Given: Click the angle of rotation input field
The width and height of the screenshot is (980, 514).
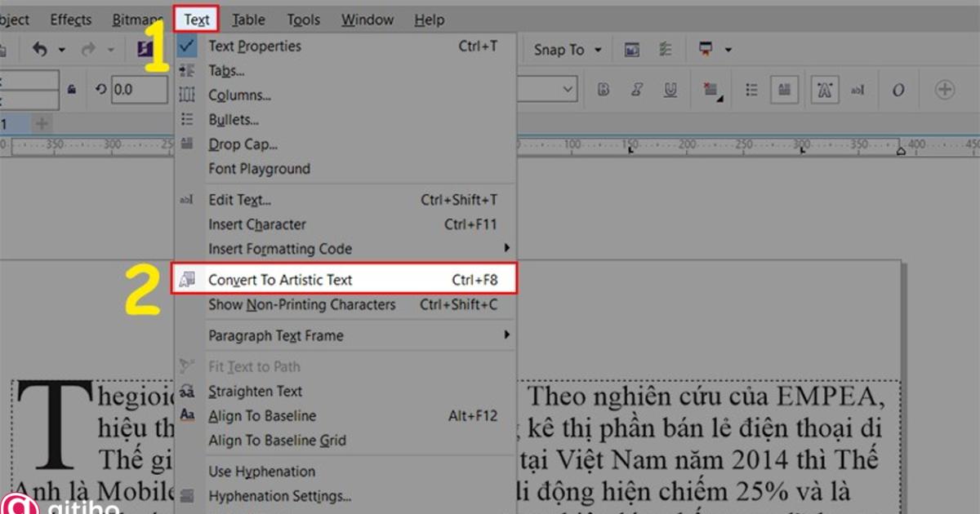Looking at the screenshot, I should pos(139,90).
